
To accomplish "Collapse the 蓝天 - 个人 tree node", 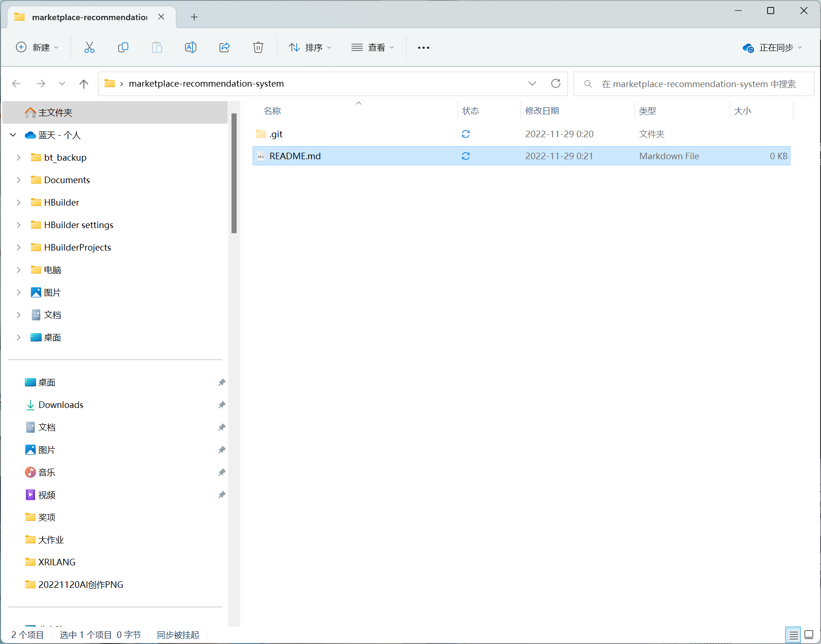I will 13,135.
